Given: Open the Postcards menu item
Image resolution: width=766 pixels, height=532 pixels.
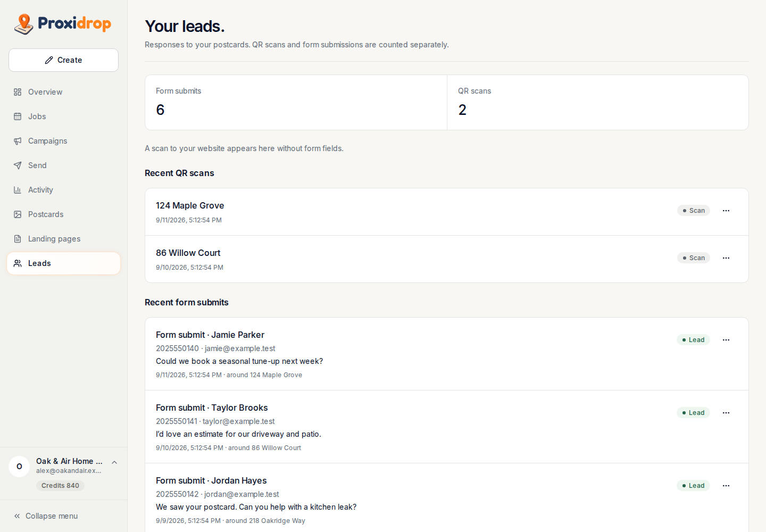Looking at the screenshot, I should tap(63, 214).
